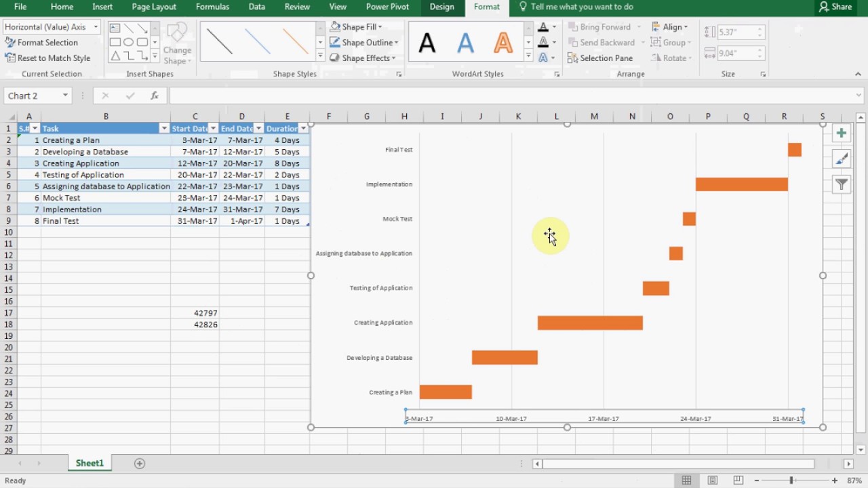Image resolution: width=868 pixels, height=488 pixels.
Task: Open the Align dropdown
Action: pos(669,26)
